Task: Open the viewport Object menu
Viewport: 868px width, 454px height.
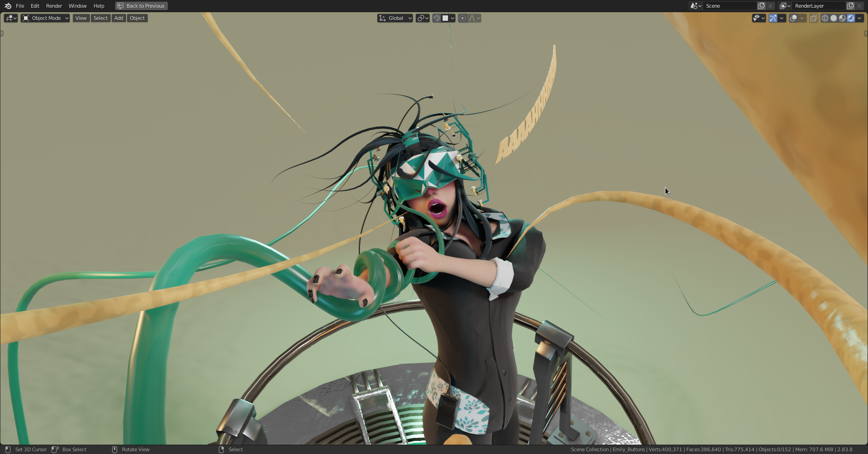Action: point(137,18)
